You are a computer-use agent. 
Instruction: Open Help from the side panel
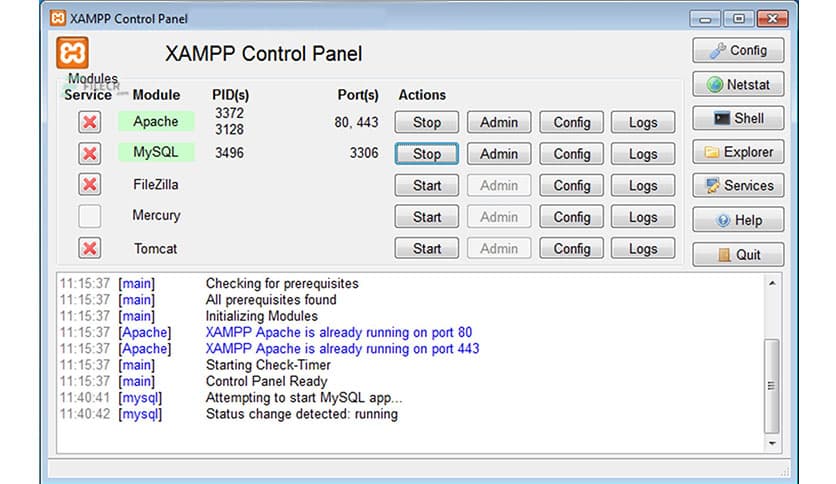(x=738, y=220)
